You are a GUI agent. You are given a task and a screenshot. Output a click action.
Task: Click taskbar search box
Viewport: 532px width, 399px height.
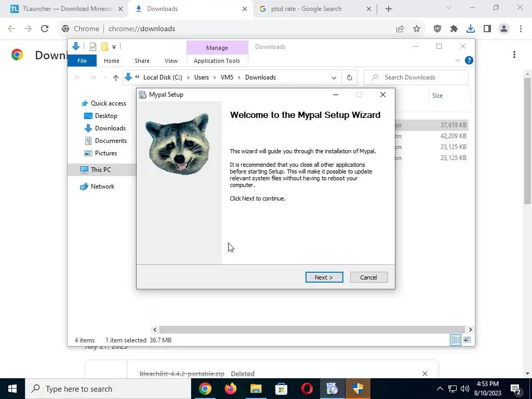[108, 389]
